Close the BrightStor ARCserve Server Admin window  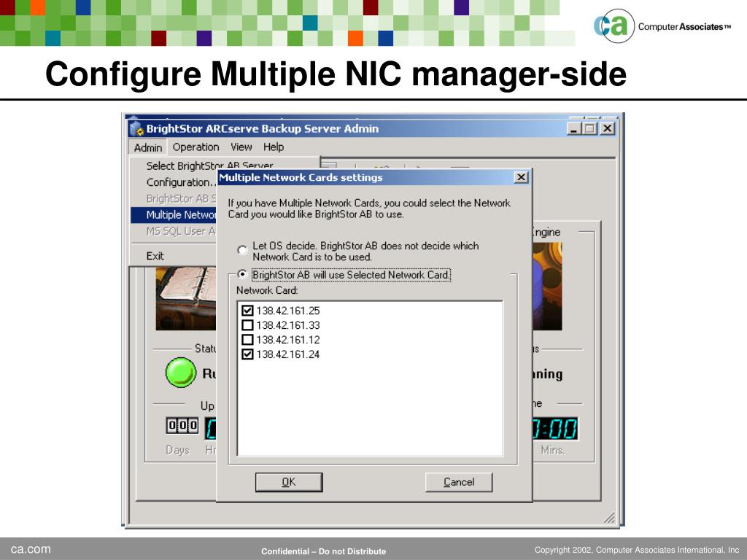pos(608,128)
